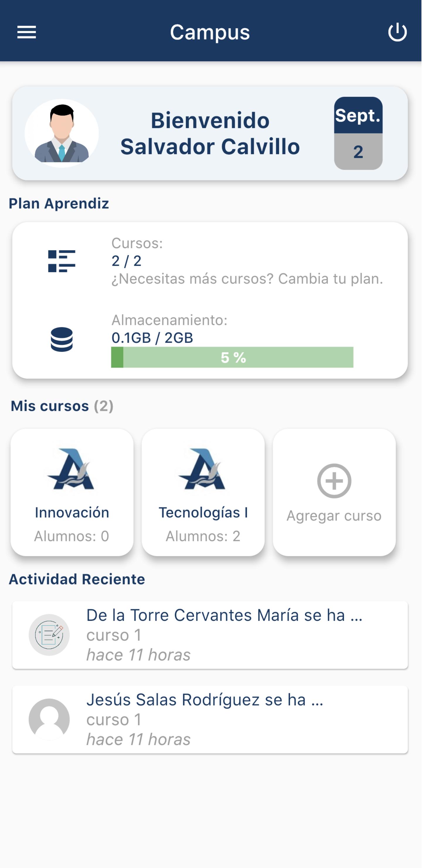
Task: Tap the storage database icon
Action: [x=62, y=339]
